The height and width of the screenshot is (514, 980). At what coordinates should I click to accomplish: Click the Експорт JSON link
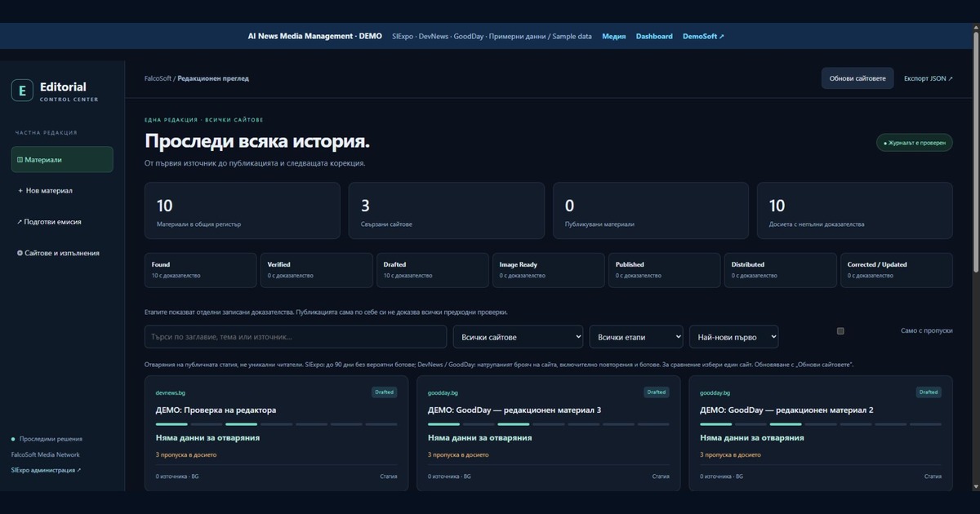tap(929, 78)
